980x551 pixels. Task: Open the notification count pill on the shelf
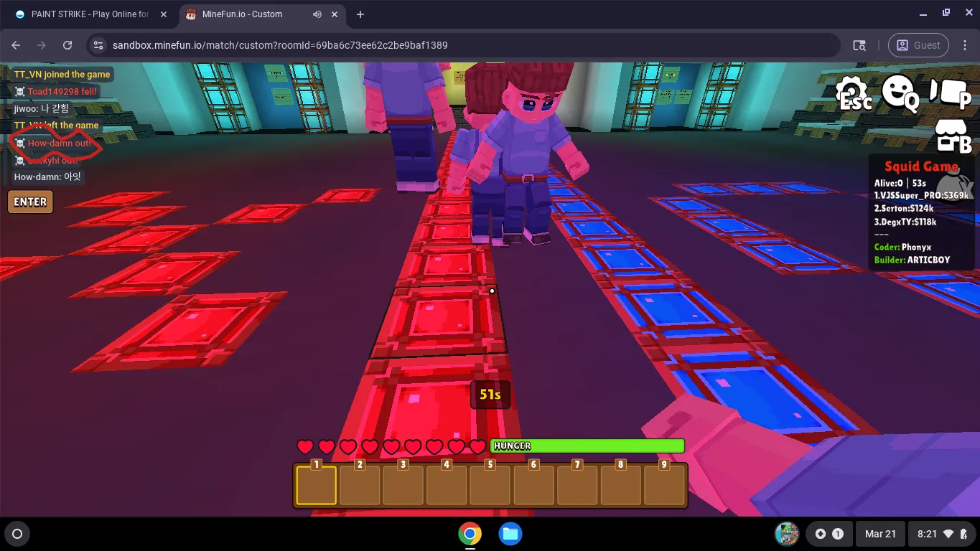829,534
